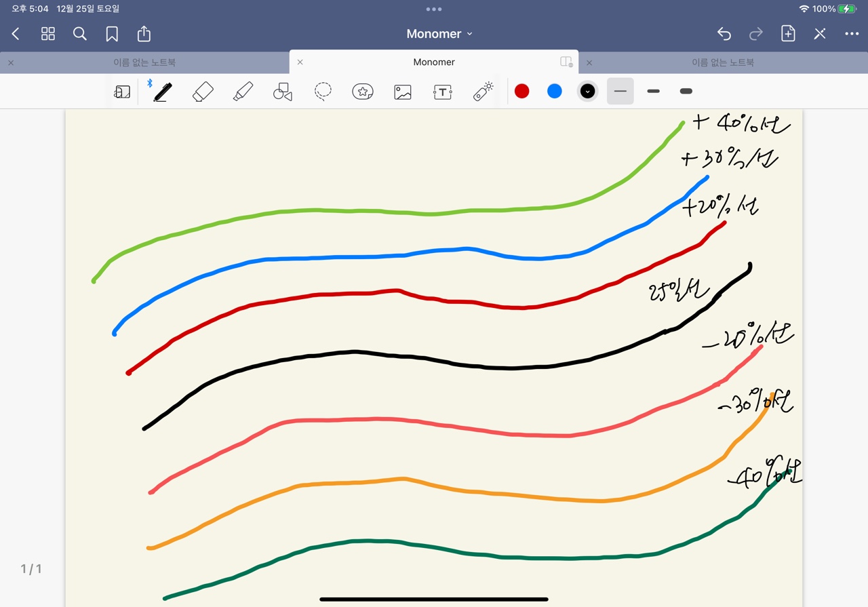Viewport: 868px width, 607px height.
Task: Switch to the first untitled notebook tab
Action: pyautogui.click(x=144, y=62)
